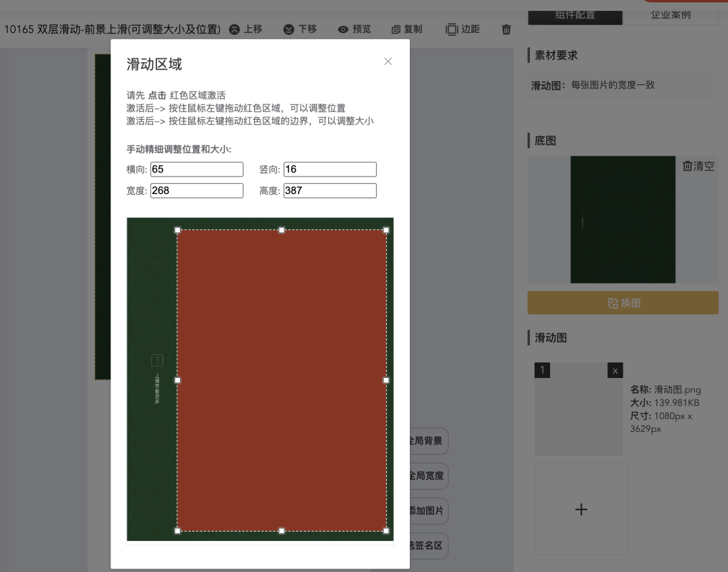Switch to the 组件配置 tab
The width and height of the screenshot is (728, 572).
tap(575, 17)
